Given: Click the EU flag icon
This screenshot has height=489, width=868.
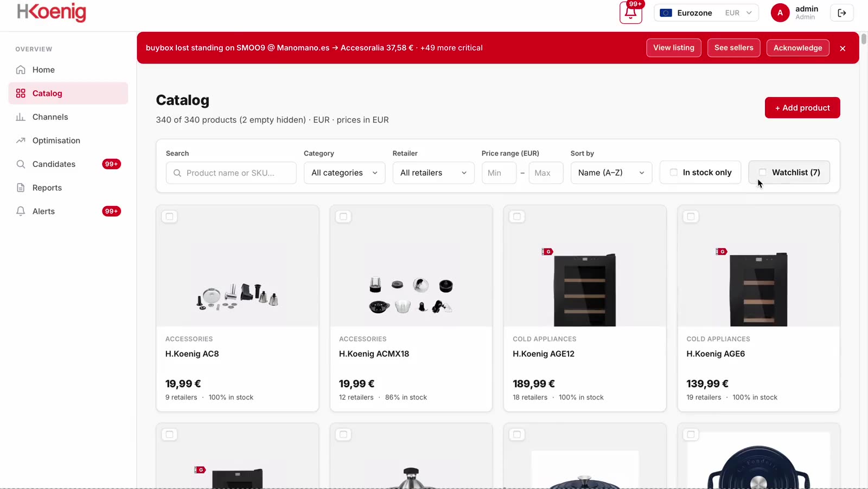Looking at the screenshot, I should [666, 13].
